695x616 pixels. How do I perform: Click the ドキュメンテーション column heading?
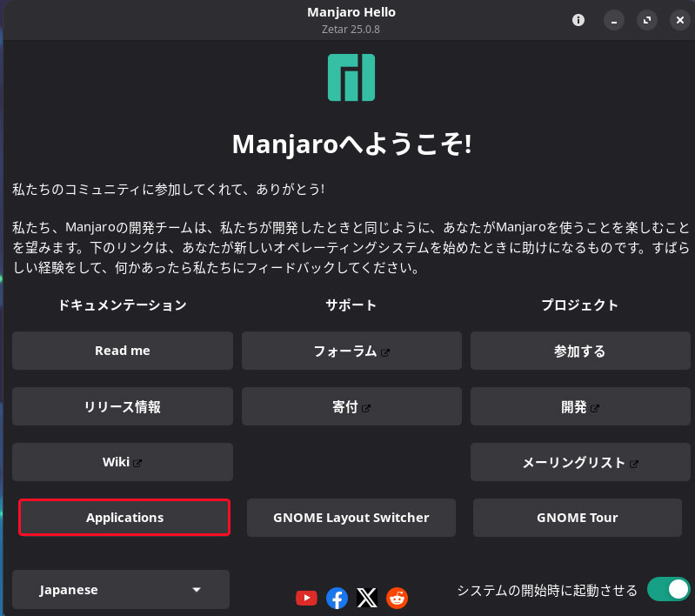tap(123, 305)
